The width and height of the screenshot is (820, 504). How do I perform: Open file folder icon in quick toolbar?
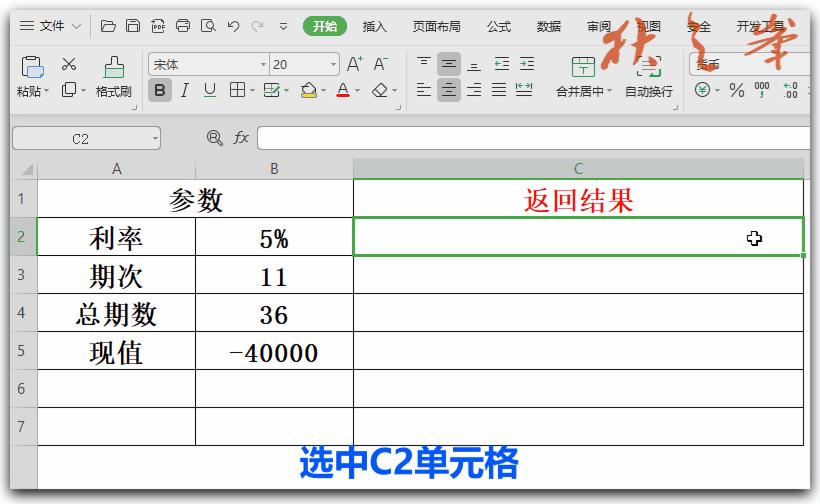(108, 26)
